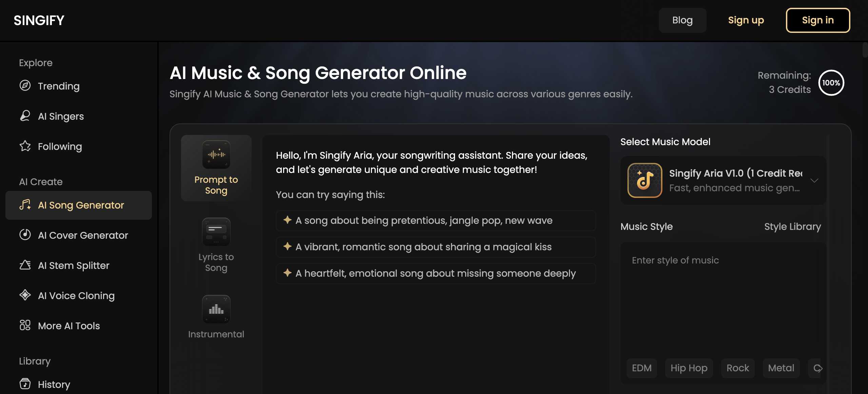Click the Sign up link
The width and height of the screenshot is (868, 394).
746,20
